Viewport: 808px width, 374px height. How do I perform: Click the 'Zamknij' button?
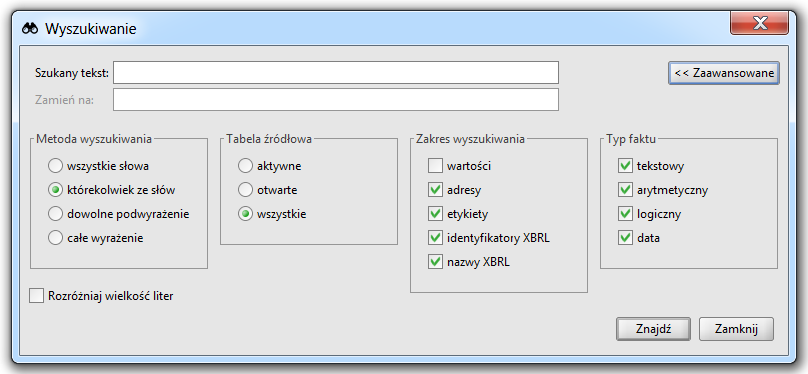coord(736,329)
